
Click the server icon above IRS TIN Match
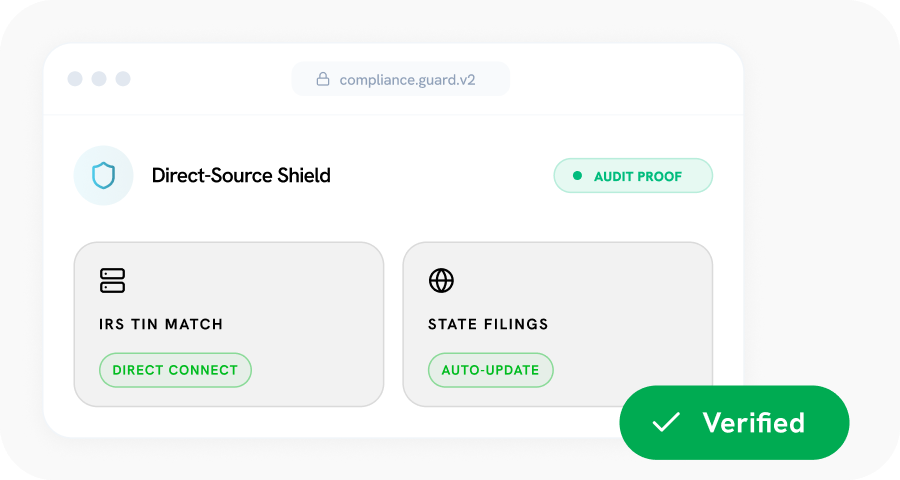(x=112, y=281)
